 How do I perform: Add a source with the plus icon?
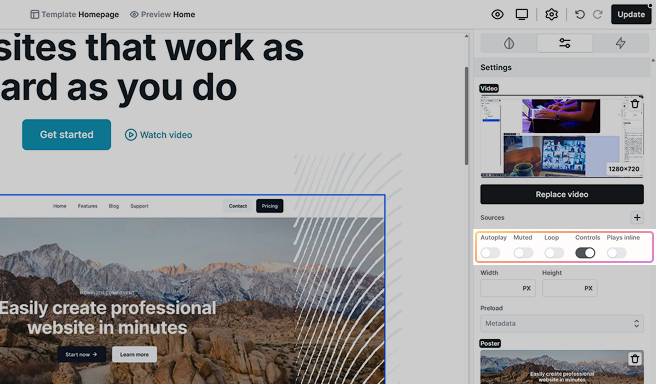tap(637, 218)
